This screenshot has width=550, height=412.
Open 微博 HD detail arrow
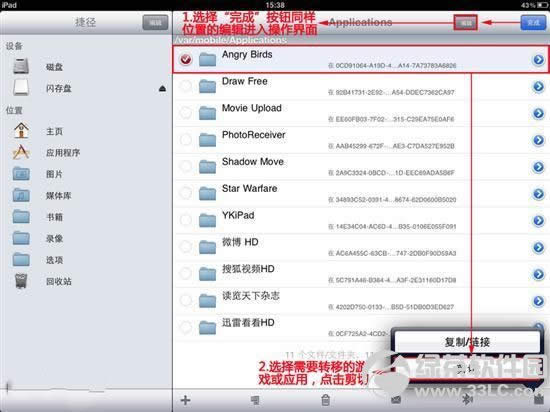538,247
